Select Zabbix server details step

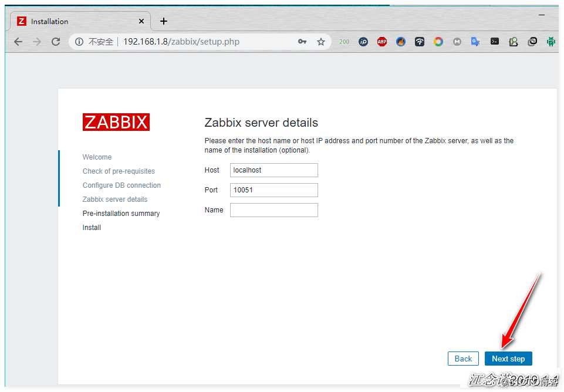coord(115,200)
